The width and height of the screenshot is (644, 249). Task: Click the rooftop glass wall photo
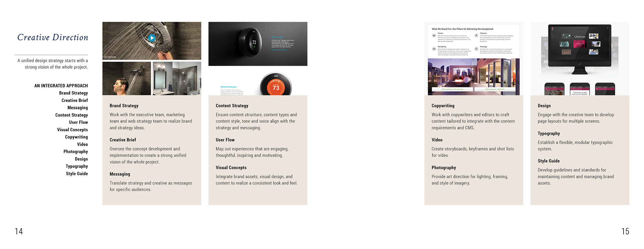point(474,77)
